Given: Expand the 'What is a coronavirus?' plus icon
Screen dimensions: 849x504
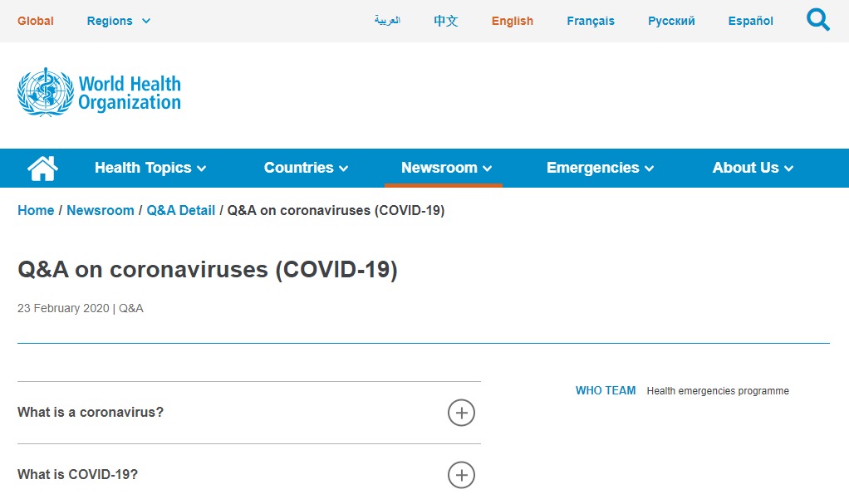Looking at the screenshot, I should (x=461, y=413).
